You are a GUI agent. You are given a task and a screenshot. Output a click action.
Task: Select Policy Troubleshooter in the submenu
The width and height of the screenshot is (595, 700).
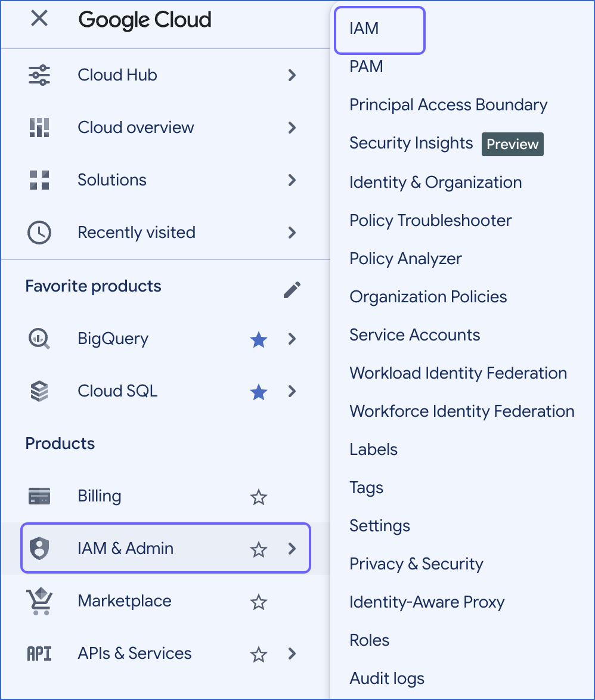(x=430, y=221)
